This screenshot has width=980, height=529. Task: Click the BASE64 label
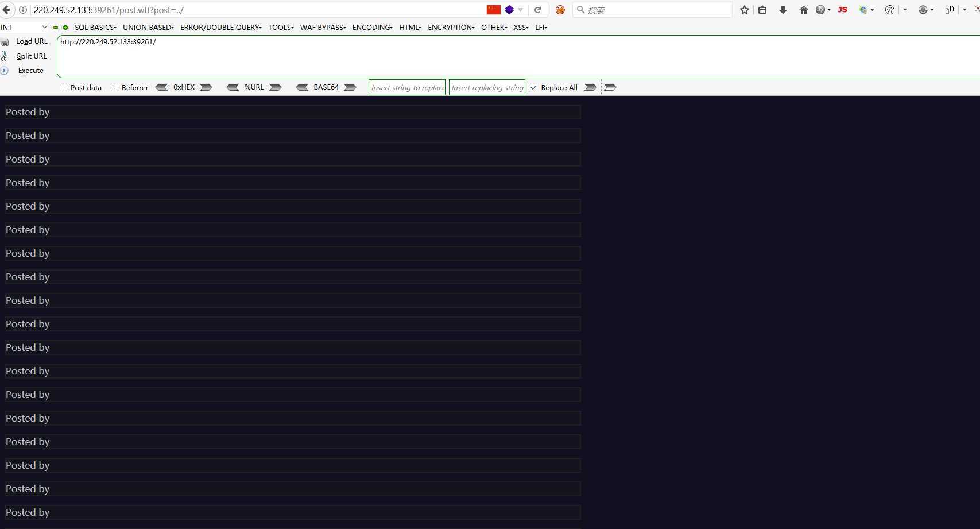(x=326, y=87)
